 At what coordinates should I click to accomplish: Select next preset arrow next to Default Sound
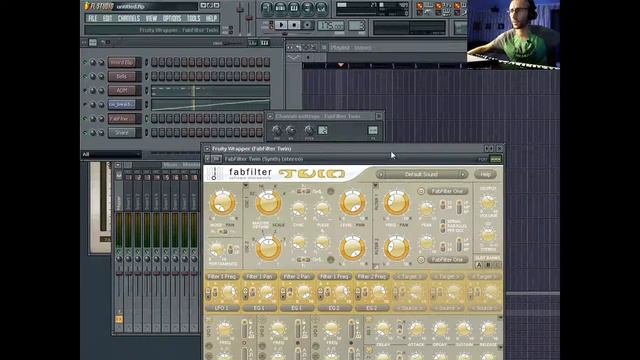point(463,174)
